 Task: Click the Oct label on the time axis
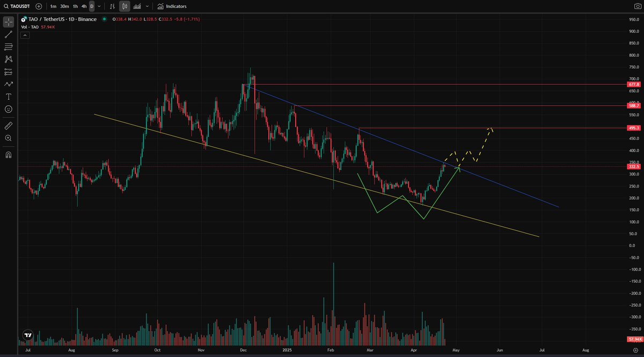[x=157, y=349]
